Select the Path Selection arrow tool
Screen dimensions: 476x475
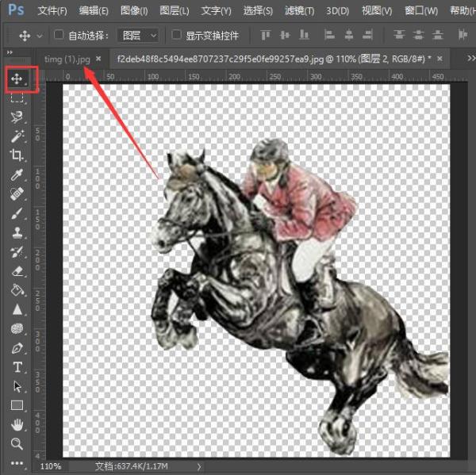click(x=17, y=386)
